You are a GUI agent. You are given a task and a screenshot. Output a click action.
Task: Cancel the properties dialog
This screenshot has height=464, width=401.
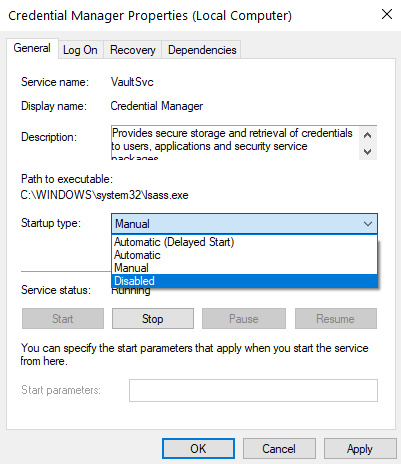coord(279,449)
